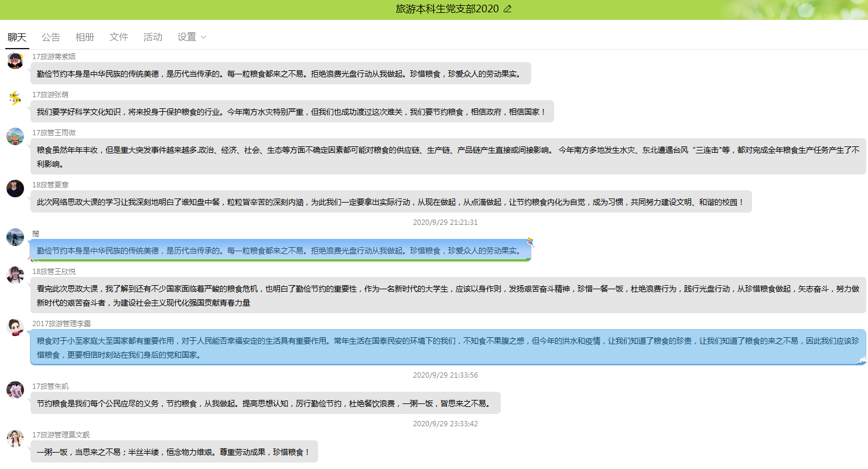Click avatar of 18旅管王欣悦
The width and height of the screenshot is (868, 469).
click(x=15, y=275)
